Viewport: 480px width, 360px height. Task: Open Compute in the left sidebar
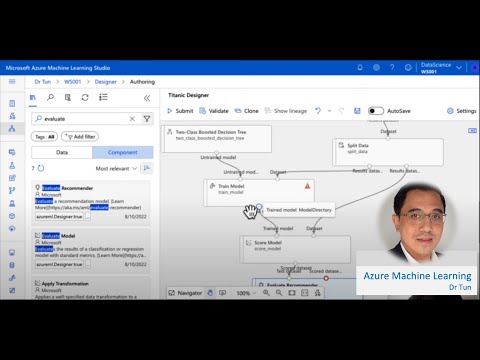[12, 253]
